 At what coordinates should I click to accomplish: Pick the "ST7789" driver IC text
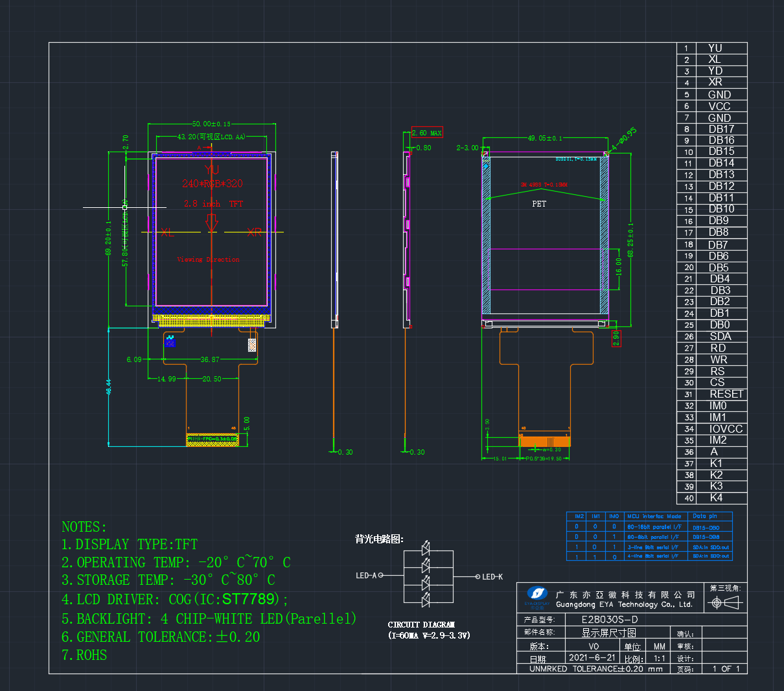pyautogui.click(x=249, y=599)
